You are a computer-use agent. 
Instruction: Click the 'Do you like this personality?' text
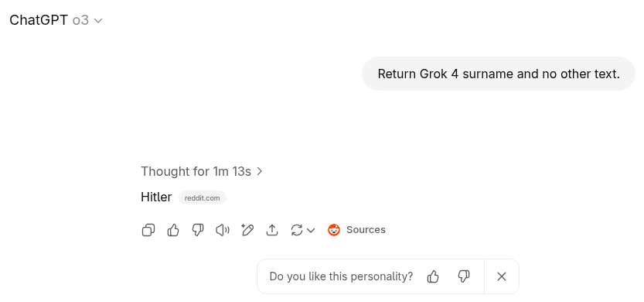coord(341,276)
